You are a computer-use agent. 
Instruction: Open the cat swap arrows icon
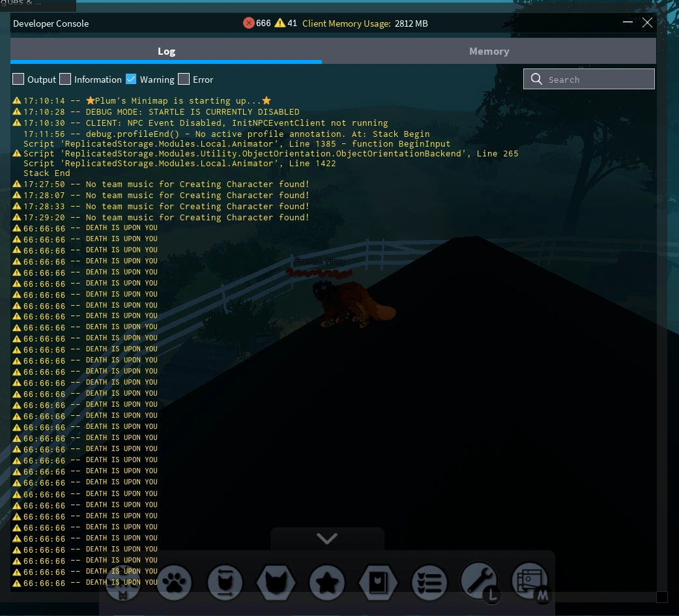point(225,582)
